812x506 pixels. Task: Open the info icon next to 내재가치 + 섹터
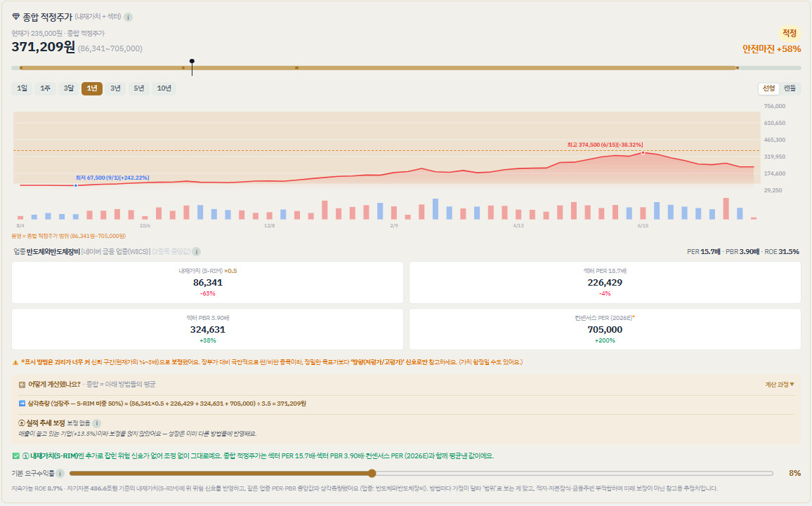click(x=129, y=17)
